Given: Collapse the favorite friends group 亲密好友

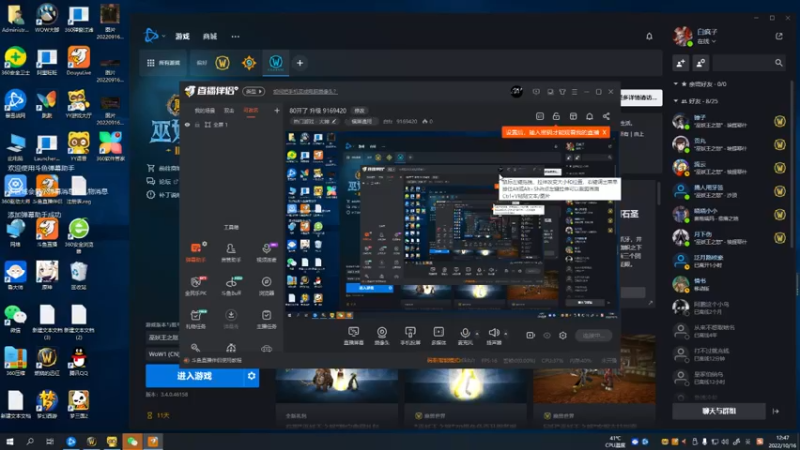Looking at the screenshot, I should tap(676, 84).
